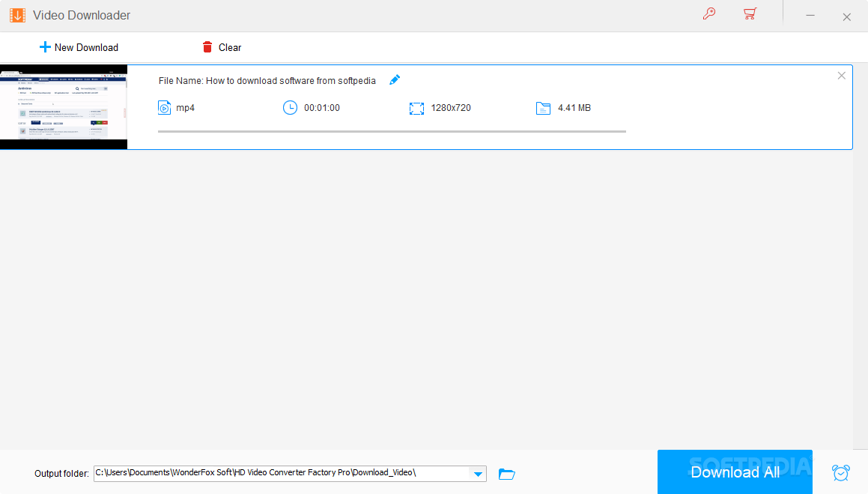
Task: Open the output folder browse icon
Action: click(507, 474)
